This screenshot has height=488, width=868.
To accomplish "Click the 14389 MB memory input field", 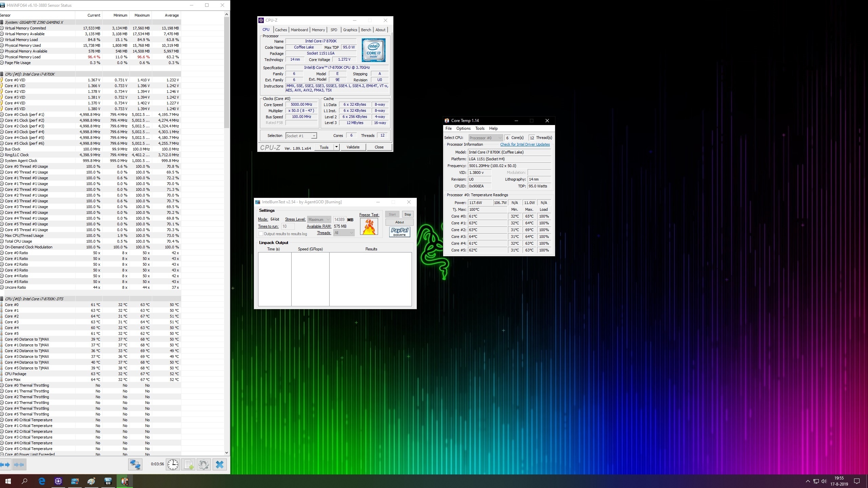I will (x=339, y=220).
